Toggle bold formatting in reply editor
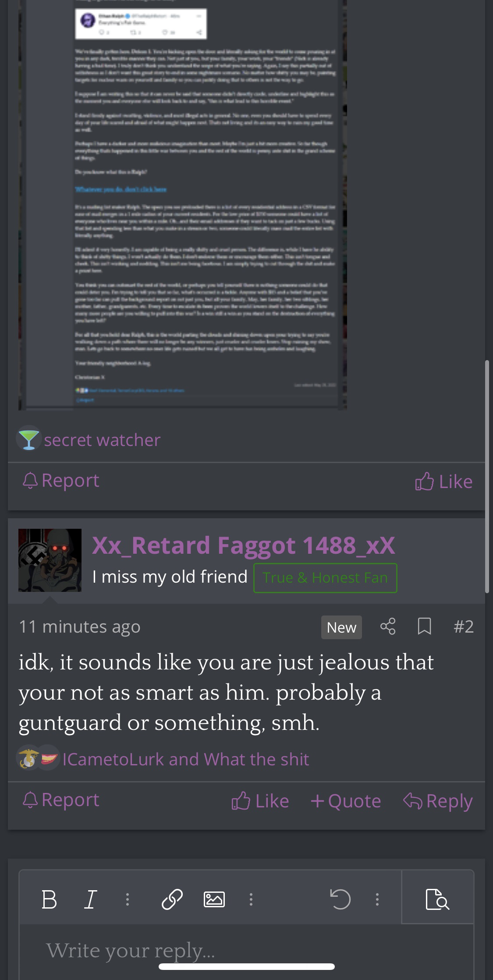 [49, 900]
